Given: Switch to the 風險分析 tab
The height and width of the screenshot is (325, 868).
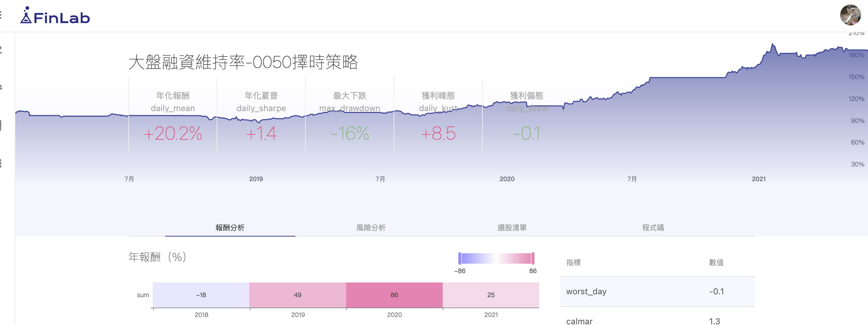Looking at the screenshot, I should [371, 227].
